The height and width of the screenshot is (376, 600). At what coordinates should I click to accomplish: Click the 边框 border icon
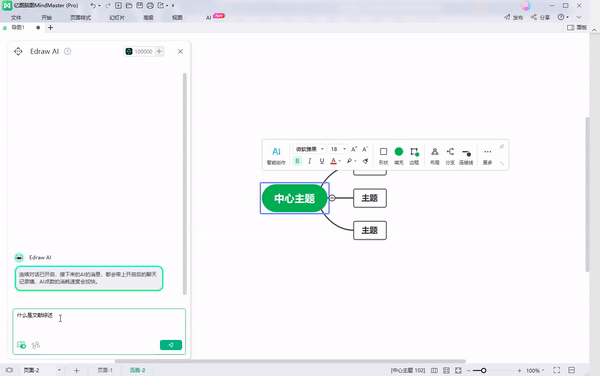tap(414, 155)
